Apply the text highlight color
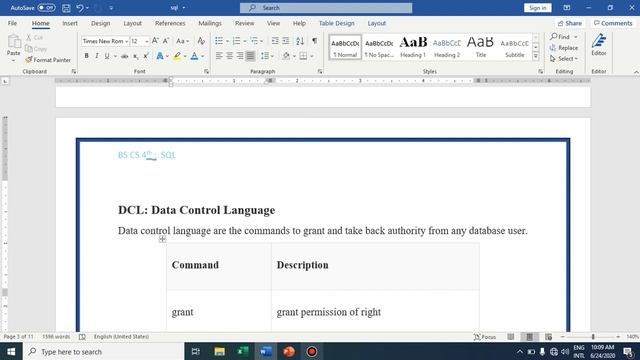The height and width of the screenshot is (360, 640). pos(177,56)
